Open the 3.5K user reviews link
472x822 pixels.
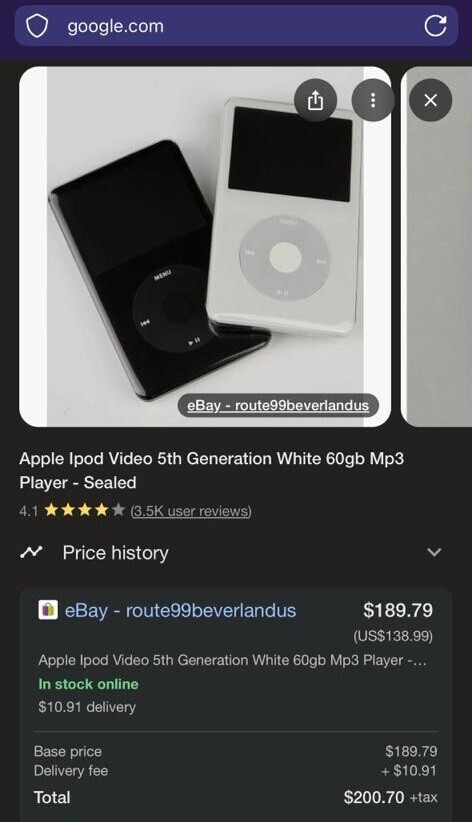(191, 511)
